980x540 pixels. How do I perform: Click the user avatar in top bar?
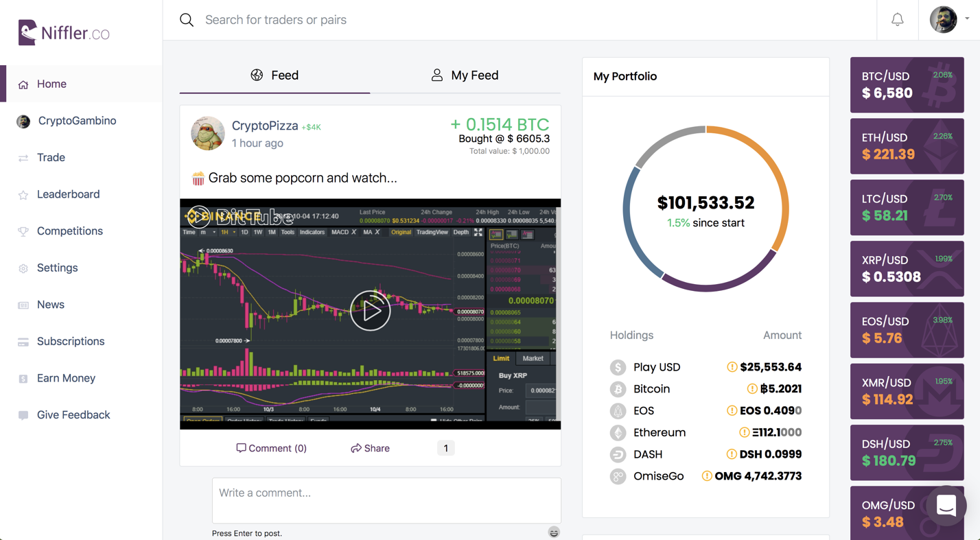coord(943,20)
